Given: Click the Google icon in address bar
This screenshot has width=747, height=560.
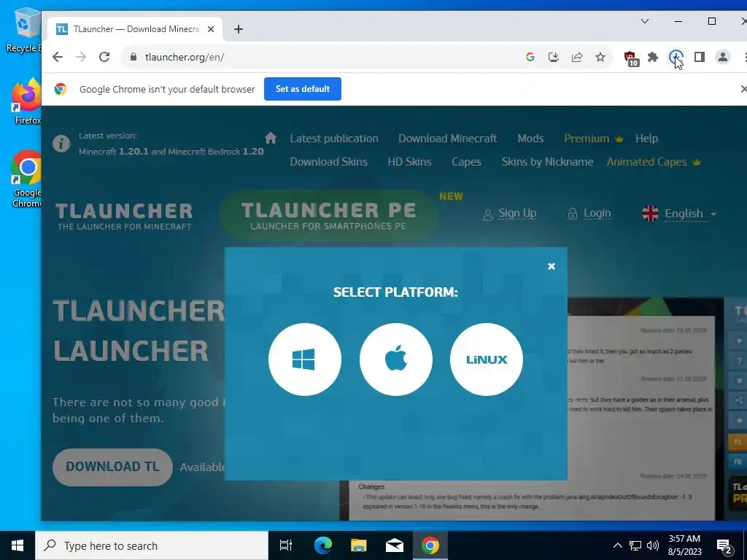Looking at the screenshot, I should pyautogui.click(x=530, y=57).
